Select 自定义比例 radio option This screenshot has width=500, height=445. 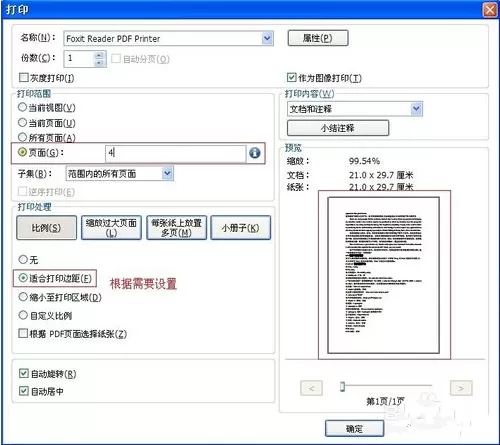pyautogui.click(x=23, y=315)
